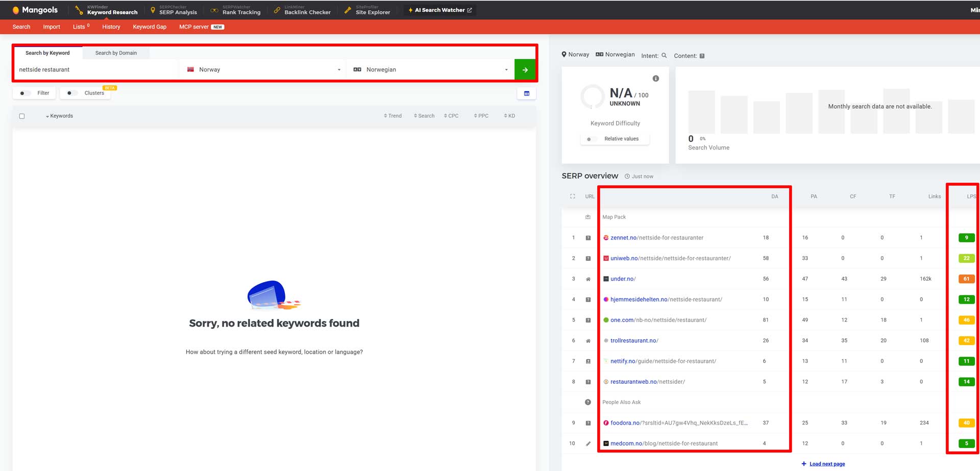Image resolution: width=980 pixels, height=471 pixels.
Task: Click the Links value "162k" for under.no
Action: [925, 279]
